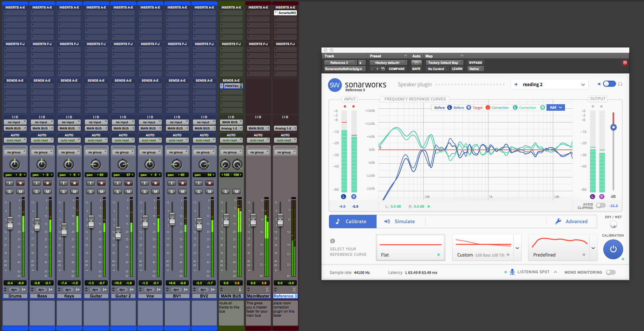This screenshot has width=644, height=331.
Task: Toggle the speaker/headphone switch
Action: pyautogui.click(x=609, y=84)
